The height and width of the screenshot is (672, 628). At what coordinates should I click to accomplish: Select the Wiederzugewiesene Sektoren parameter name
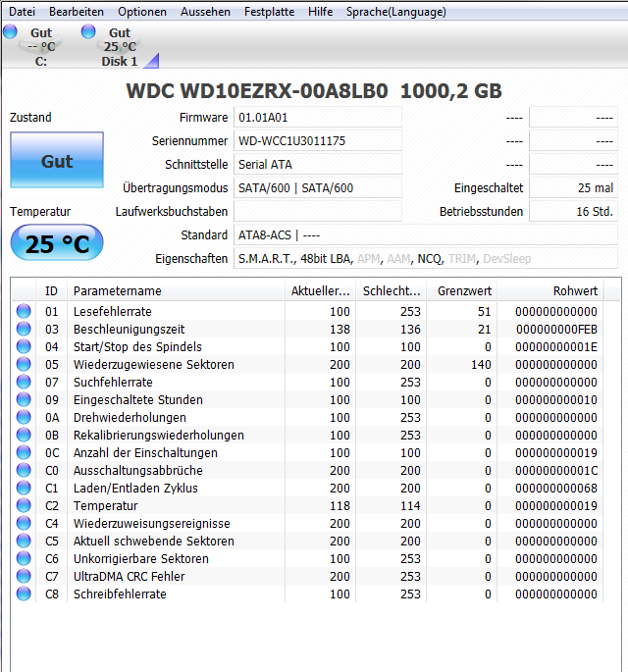[153, 365]
